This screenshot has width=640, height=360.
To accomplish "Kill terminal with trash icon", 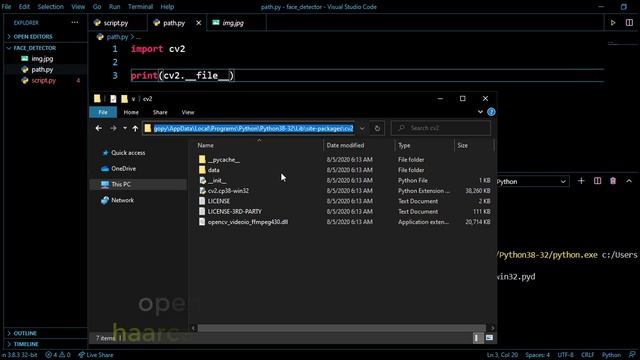I will [x=613, y=181].
